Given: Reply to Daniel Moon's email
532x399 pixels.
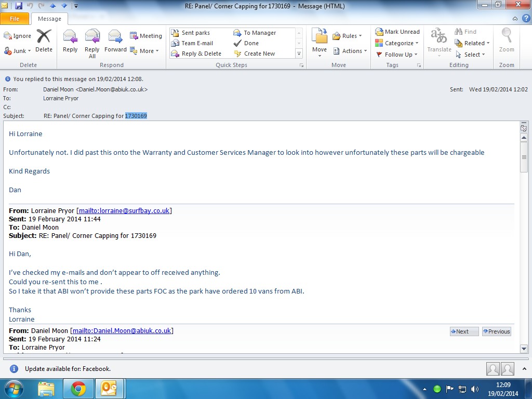Looking at the screenshot, I should pyautogui.click(x=70, y=41).
